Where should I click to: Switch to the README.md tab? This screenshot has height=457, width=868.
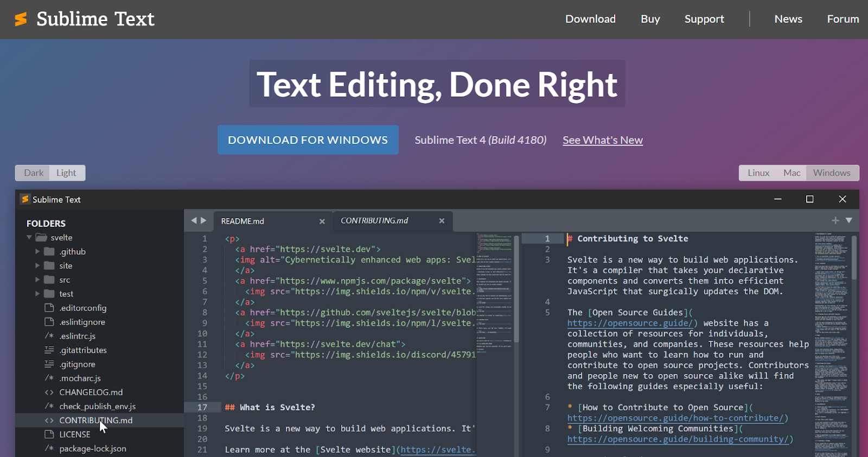point(272,221)
